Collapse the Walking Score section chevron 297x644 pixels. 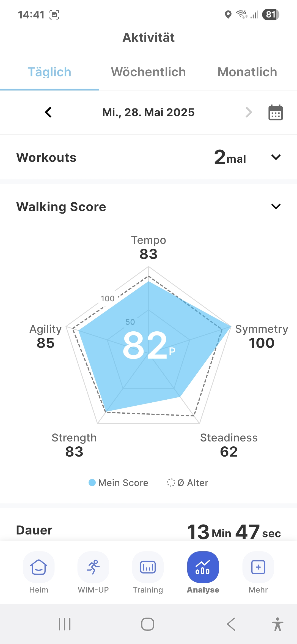coord(276,206)
